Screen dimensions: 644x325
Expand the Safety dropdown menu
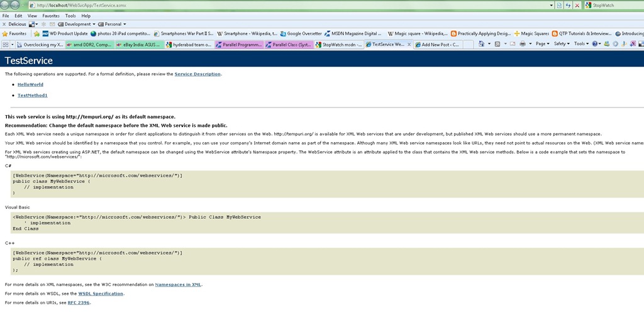pos(561,44)
